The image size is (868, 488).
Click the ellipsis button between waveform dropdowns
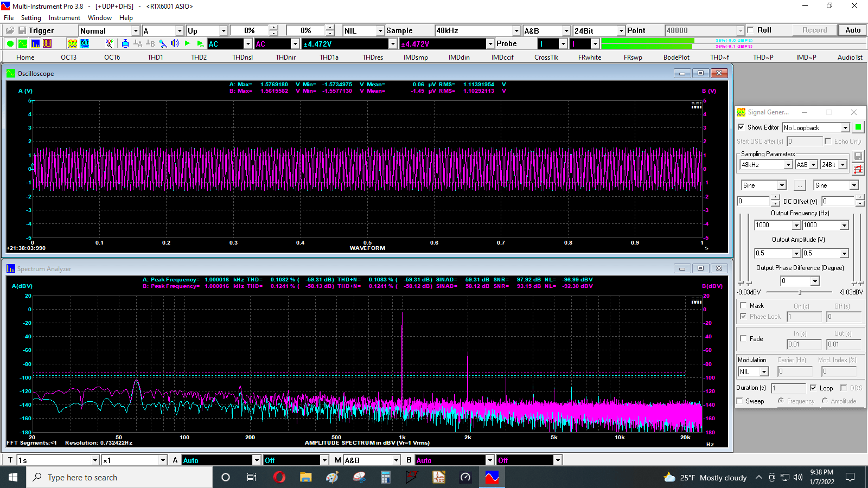800,185
